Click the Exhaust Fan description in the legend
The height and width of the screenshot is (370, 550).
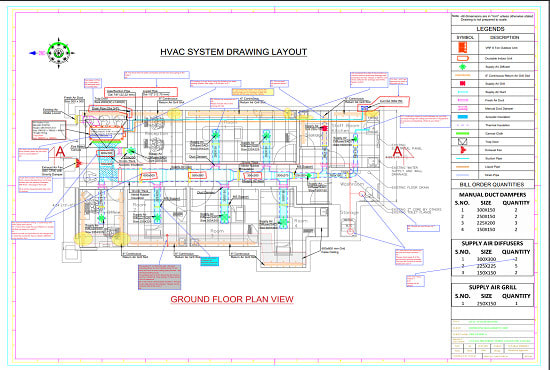pyautogui.click(x=494, y=150)
